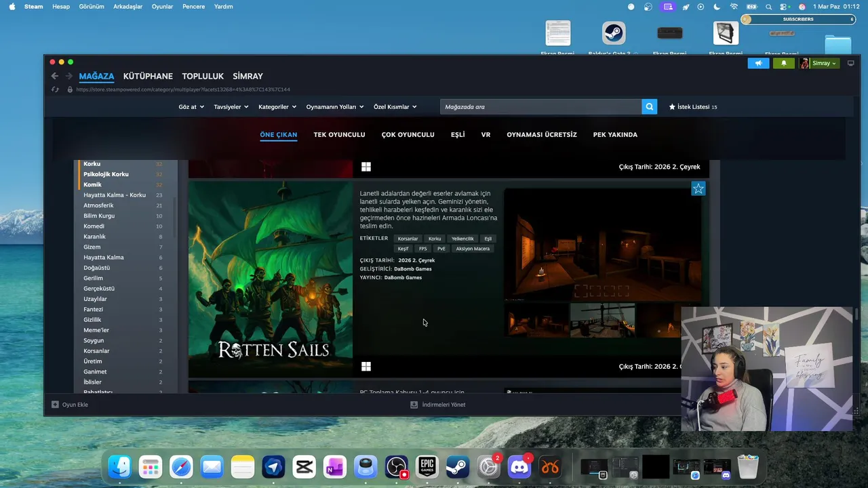Click the Simray profile avatar
Viewport: 868px width, 488px height.
pyautogui.click(x=804, y=63)
